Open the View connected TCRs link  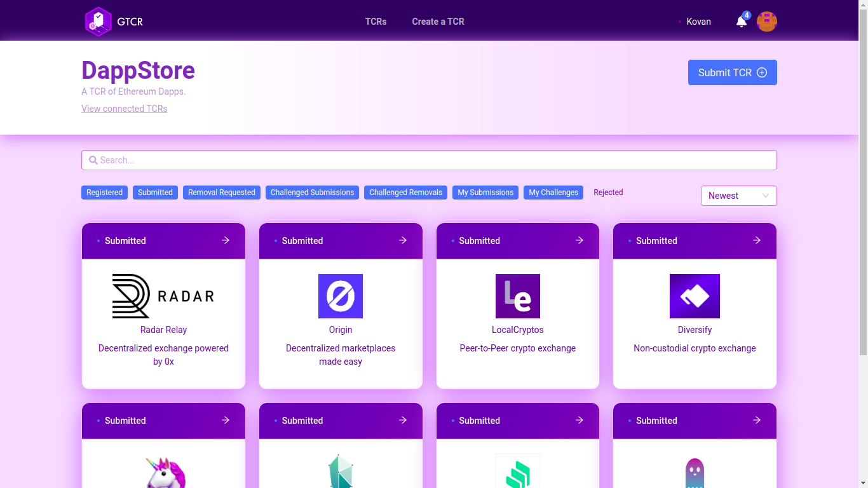[x=125, y=109]
